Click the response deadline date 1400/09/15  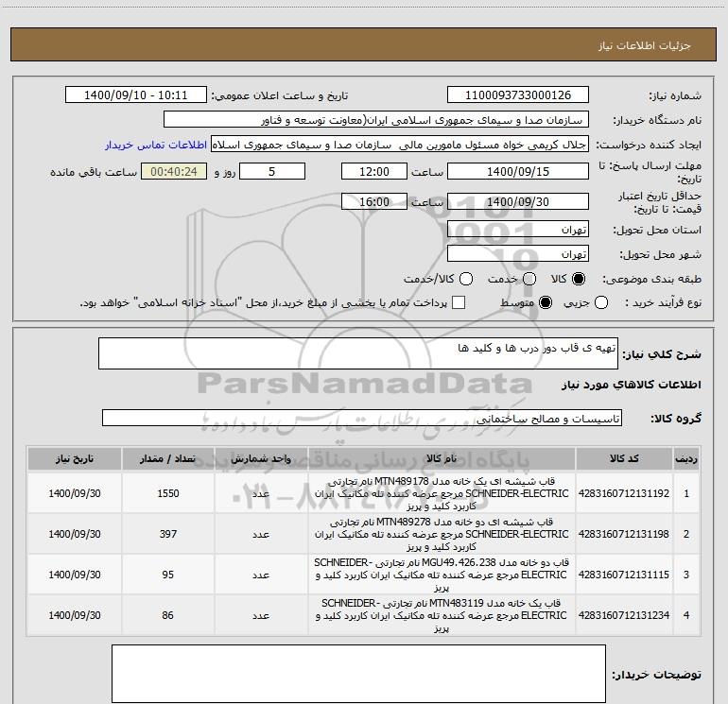tap(518, 172)
